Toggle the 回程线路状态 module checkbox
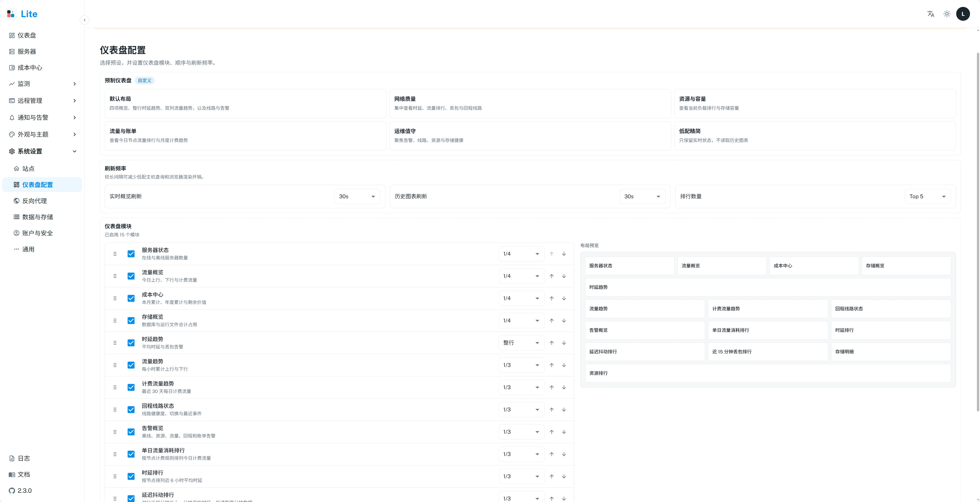Screen dimensions: 980x502 click(x=131, y=410)
